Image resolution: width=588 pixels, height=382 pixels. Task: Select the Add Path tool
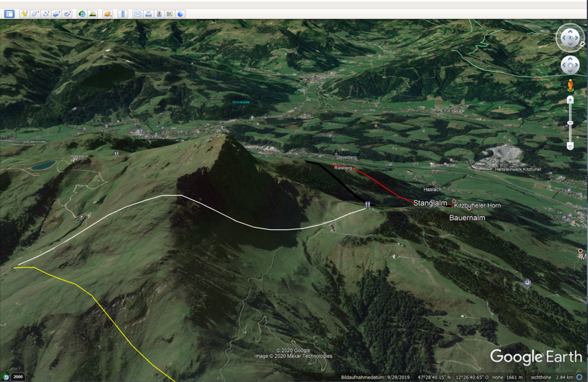46,14
